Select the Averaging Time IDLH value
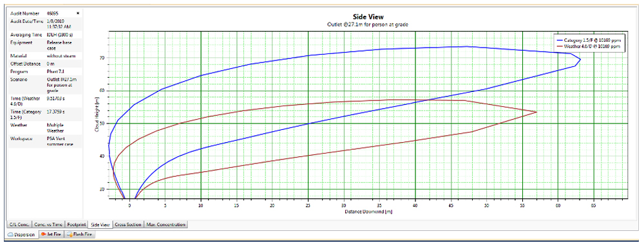The image size is (644, 247). (x=60, y=35)
